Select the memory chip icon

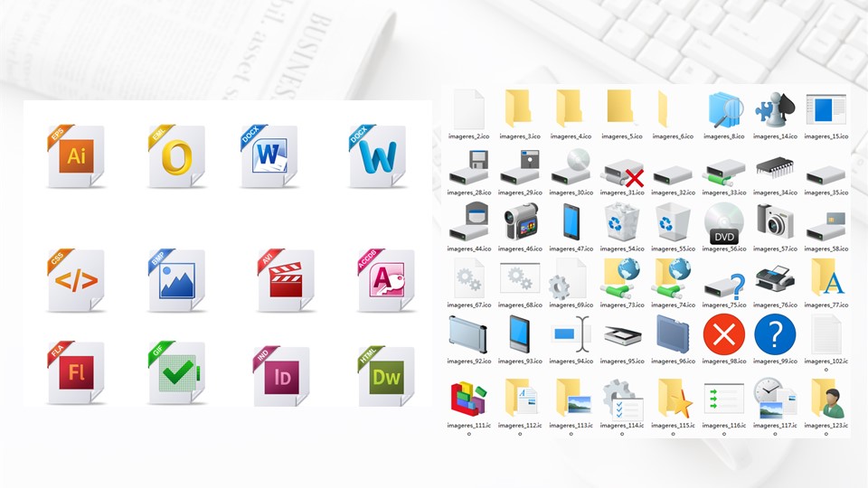click(775, 166)
